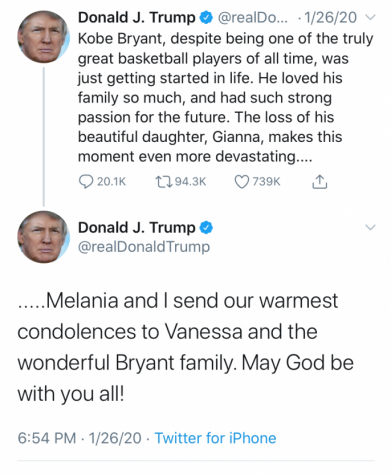
Task: Open the 739K likes count
Action: coord(266,182)
